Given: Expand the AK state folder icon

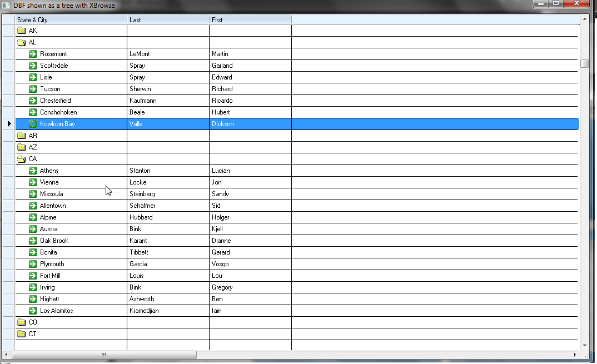Looking at the screenshot, I should [x=21, y=31].
